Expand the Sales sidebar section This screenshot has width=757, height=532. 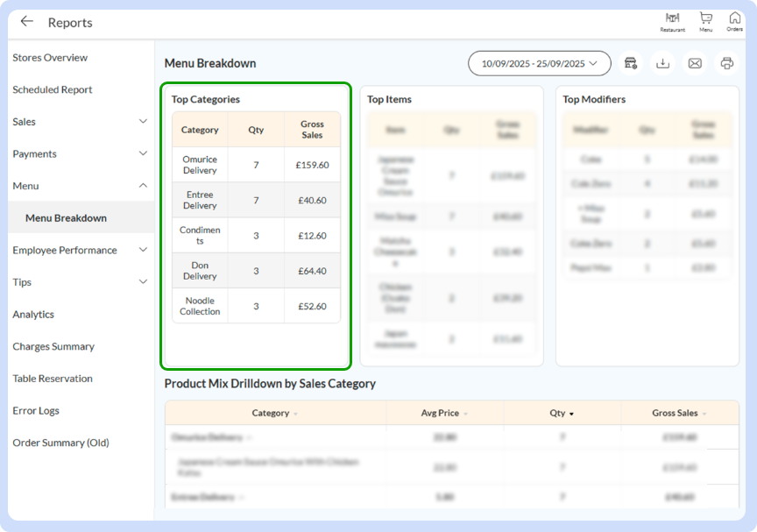143,122
